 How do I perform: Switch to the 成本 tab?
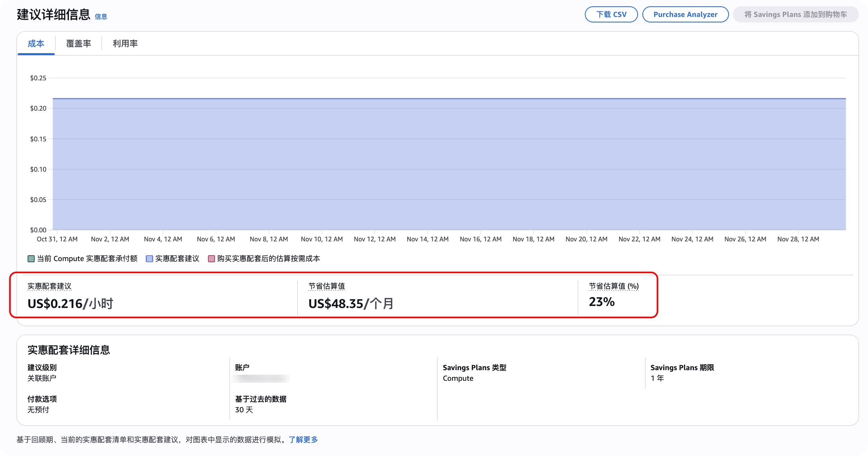pos(36,43)
